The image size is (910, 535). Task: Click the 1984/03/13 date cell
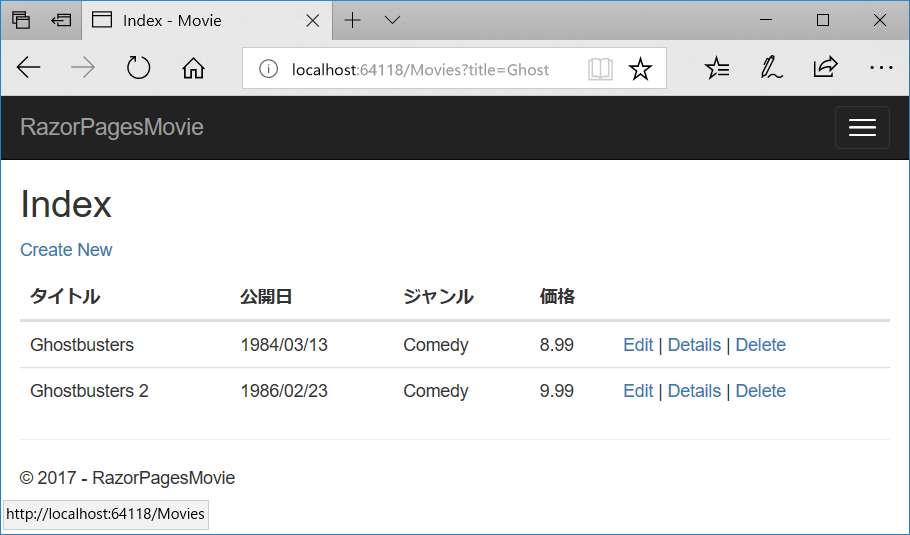click(284, 345)
